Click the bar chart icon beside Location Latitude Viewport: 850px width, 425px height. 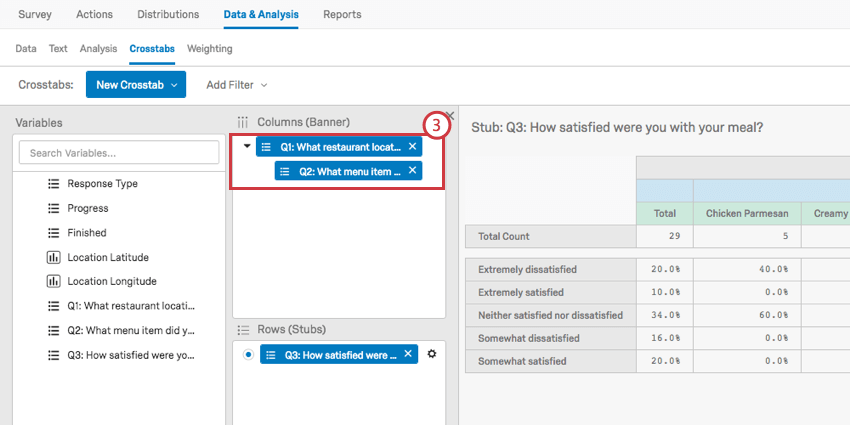point(53,257)
